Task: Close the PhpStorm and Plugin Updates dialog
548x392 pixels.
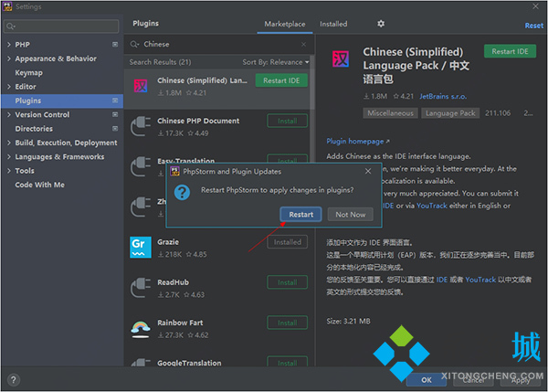Action: (368, 172)
